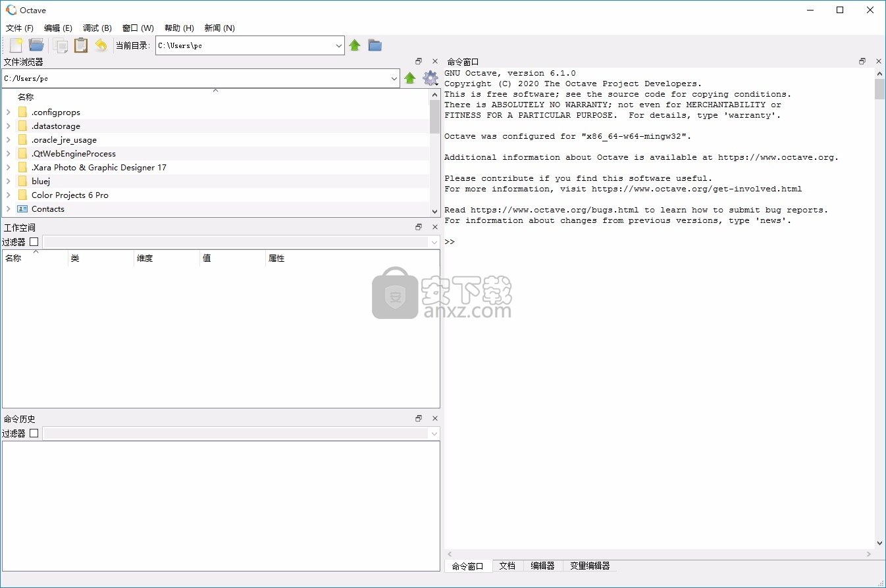This screenshot has width=886, height=588.
Task: Select the .datastorage folder row
Action: (216, 126)
